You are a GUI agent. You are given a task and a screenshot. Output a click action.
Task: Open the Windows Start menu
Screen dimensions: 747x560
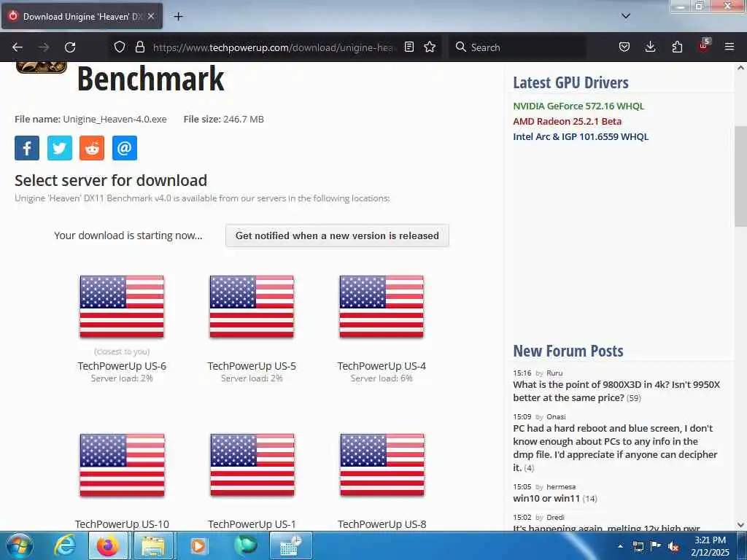pos(19,545)
